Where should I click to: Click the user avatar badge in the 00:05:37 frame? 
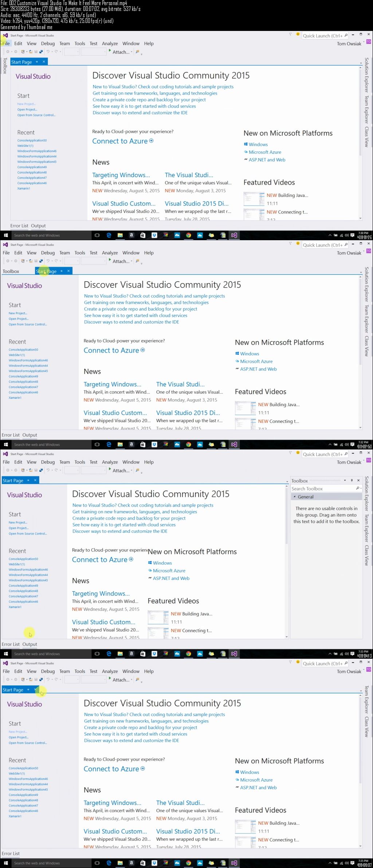click(369, 670)
